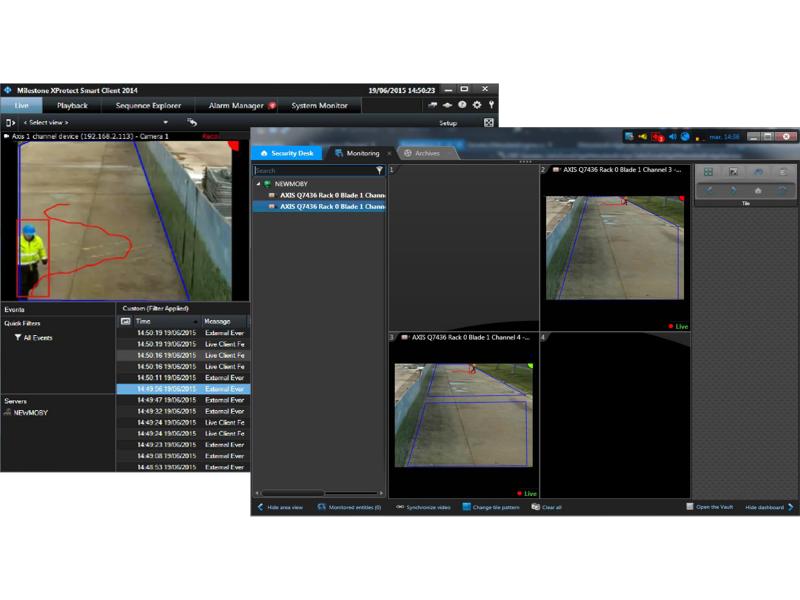Viewport: 800px width, 600px height.
Task: Click the Axis camera 1 live image
Action: point(125,220)
